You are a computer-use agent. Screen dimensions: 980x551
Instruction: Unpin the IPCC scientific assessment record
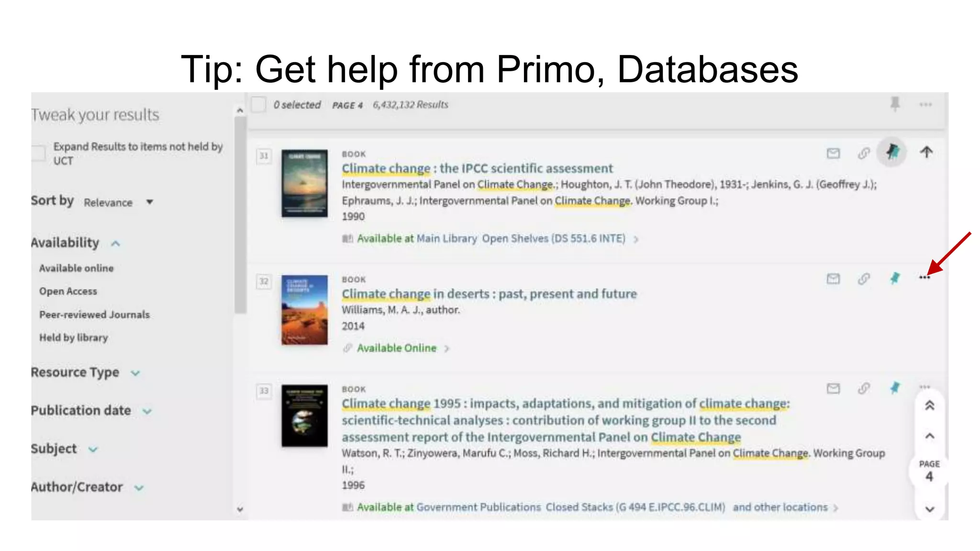tap(892, 153)
